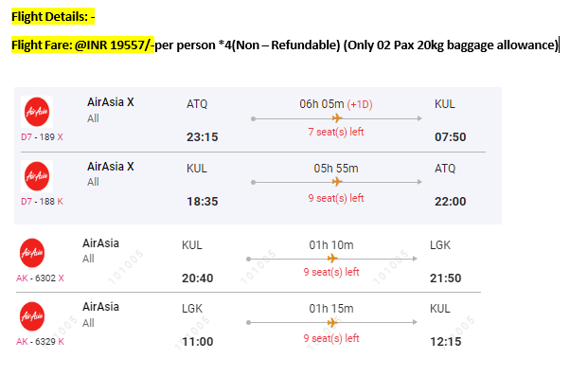
Task: Select the D7 - 189 X flight code
Action: [x=42, y=137]
